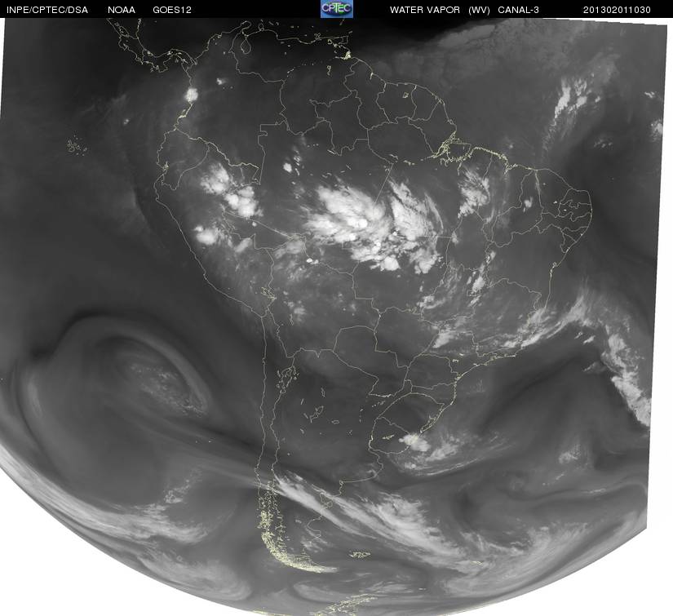Click the '(WV)' abbreviation text

(479, 10)
